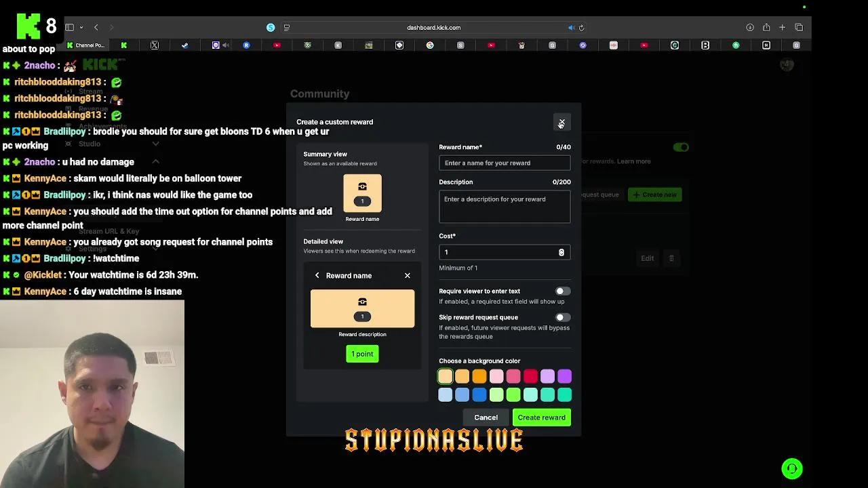
Task: Click the 0/40 character counter
Action: click(x=564, y=147)
